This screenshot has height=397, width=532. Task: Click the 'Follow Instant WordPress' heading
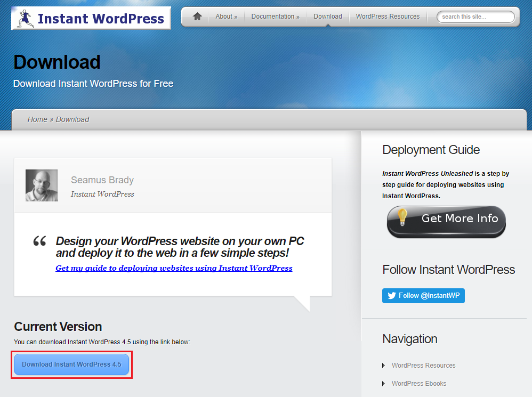pos(448,270)
